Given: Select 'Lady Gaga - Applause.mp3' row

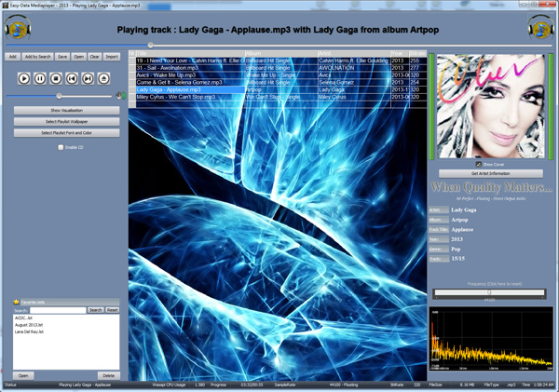Looking at the screenshot, I should 190,89.
